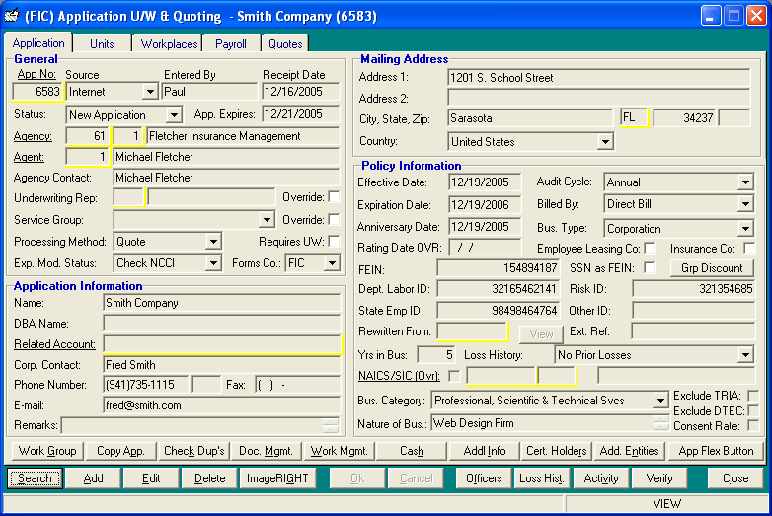Image resolution: width=772 pixels, height=516 pixels.
Task: Expand the Bus. Category dropdown
Action: [660, 400]
